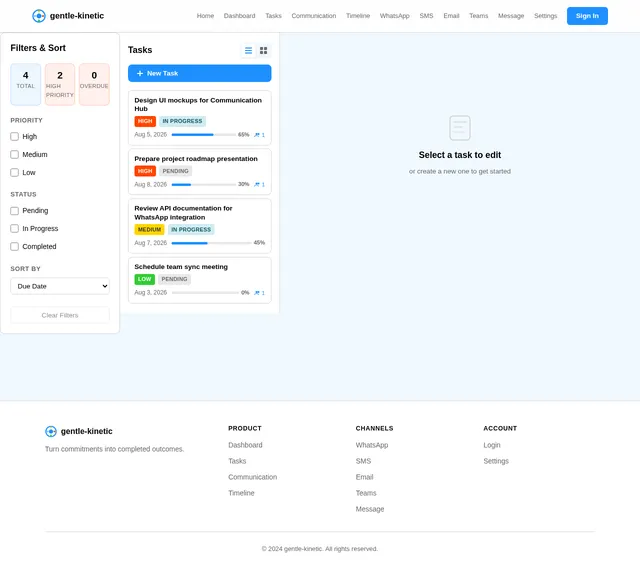Click the LOW priority badge
Image resolution: width=640 pixels, height=566 pixels.
(x=144, y=279)
